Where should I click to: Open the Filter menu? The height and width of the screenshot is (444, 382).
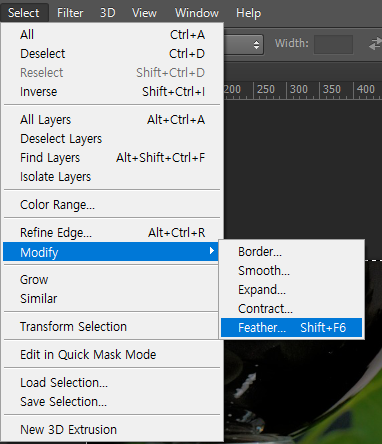pos(70,13)
